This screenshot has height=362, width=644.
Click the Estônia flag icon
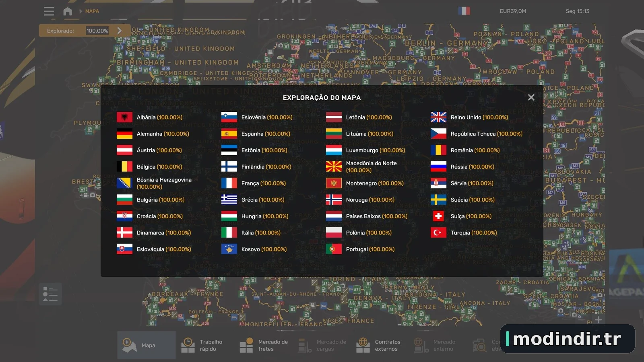(x=229, y=150)
